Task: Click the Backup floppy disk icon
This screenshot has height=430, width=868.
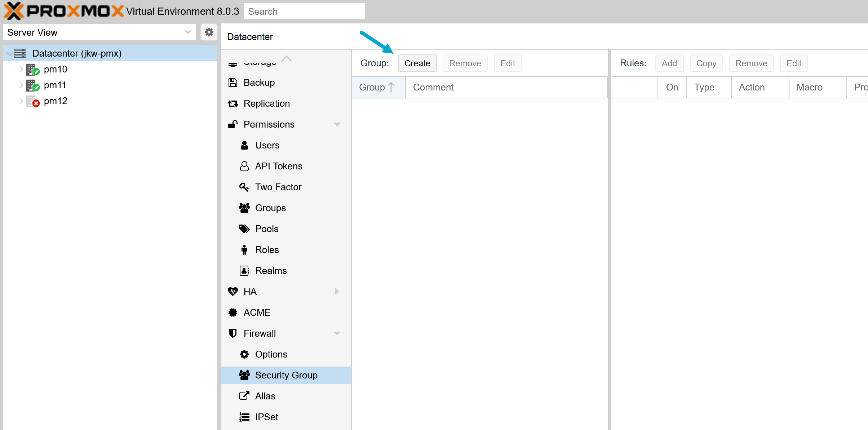Action: pos(233,83)
